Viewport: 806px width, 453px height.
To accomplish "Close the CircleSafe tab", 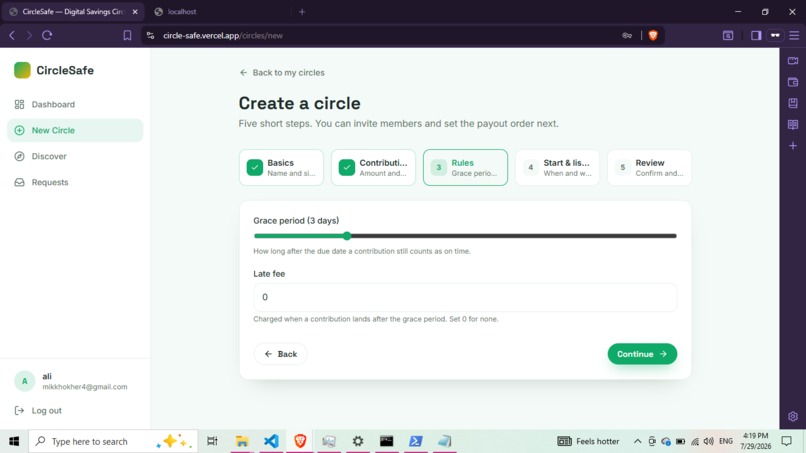I will coord(135,11).
